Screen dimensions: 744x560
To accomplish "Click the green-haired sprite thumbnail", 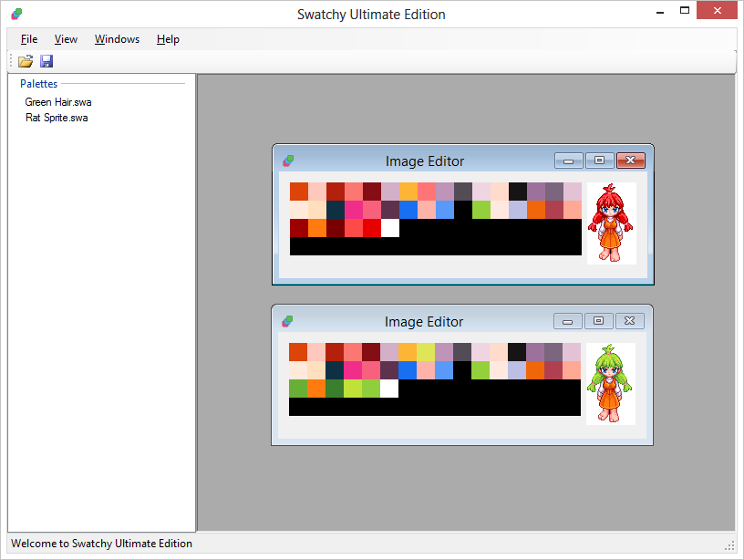I will (x=610, y=383).
